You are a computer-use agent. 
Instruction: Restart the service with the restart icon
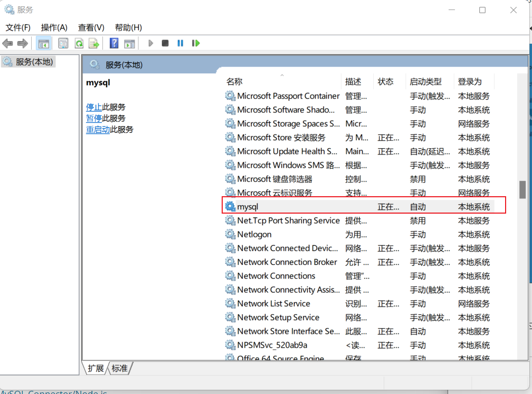(195, 43)
